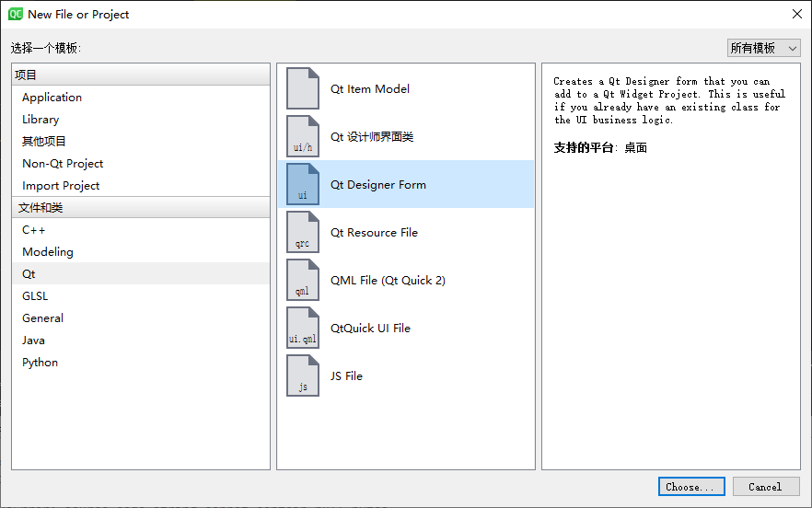The image size is (812, 508).
Task: Select the C++ files category
Action: [x=140, y=230]
